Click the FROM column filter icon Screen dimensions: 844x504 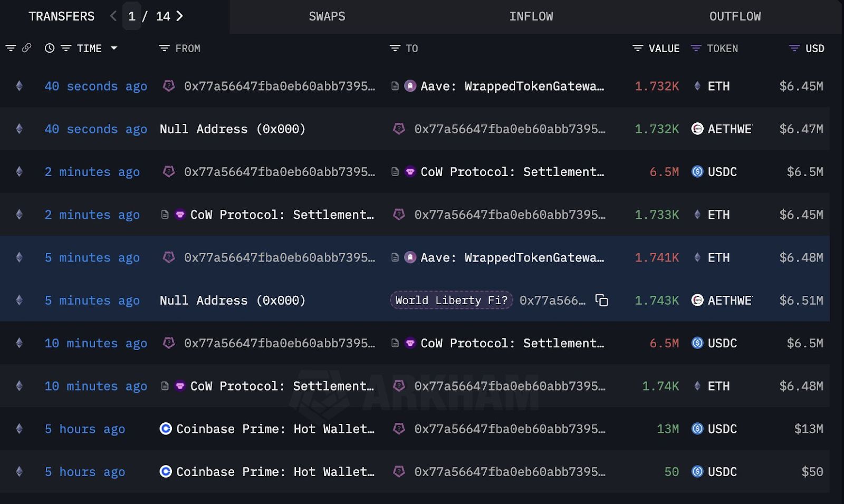pos(164,49)
